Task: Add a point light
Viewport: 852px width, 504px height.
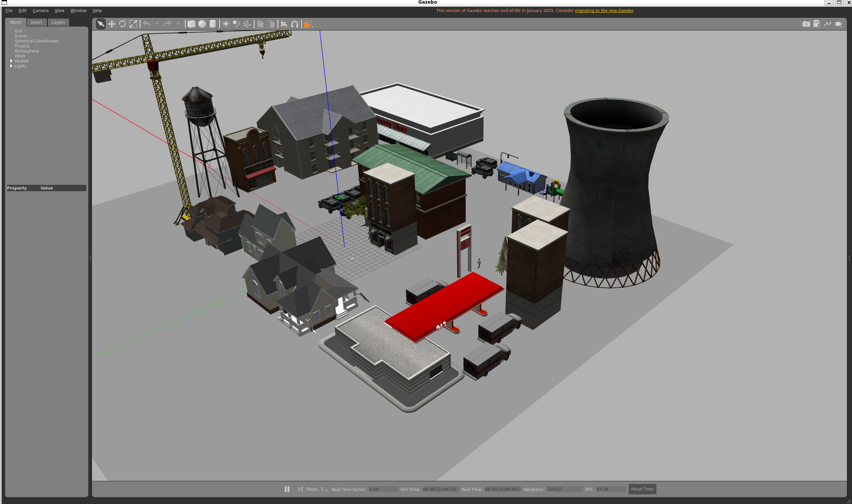Action: coord(226,24)
